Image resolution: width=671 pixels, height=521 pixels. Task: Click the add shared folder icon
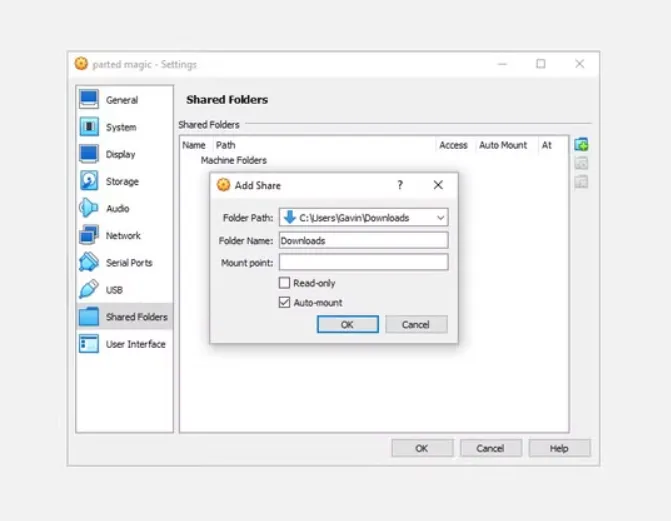coord(581,145)
